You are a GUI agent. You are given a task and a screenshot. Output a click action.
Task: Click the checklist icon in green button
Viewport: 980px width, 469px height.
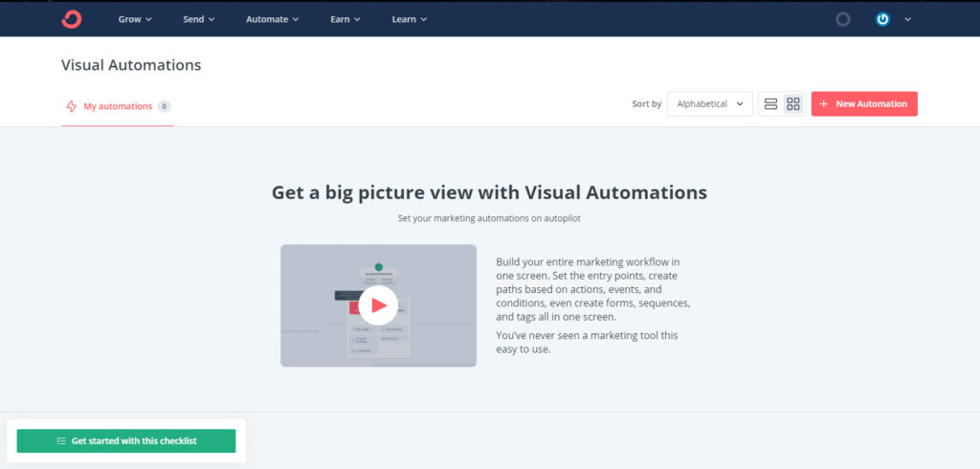point(61,441)
